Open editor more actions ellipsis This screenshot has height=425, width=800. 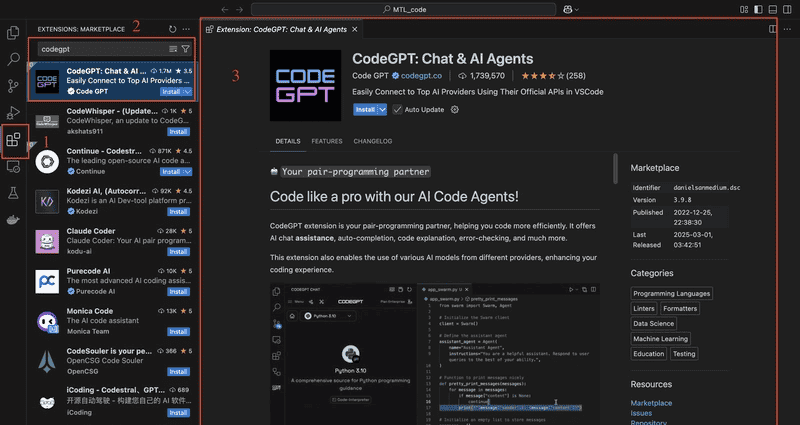pyautogui.click(x=787, y=29)
